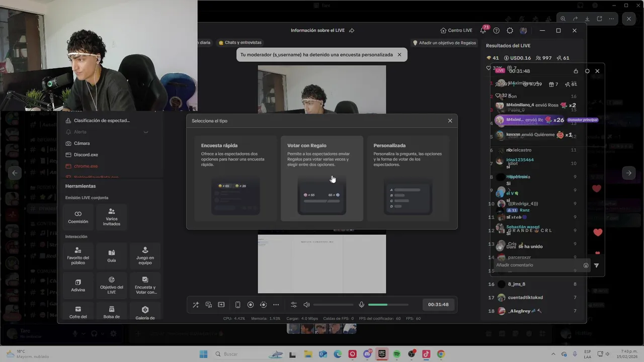This screenshot has width=644, height=362.
Task: Click the Windows Start button
Action: pyautogui.click(x=203, y=354)
